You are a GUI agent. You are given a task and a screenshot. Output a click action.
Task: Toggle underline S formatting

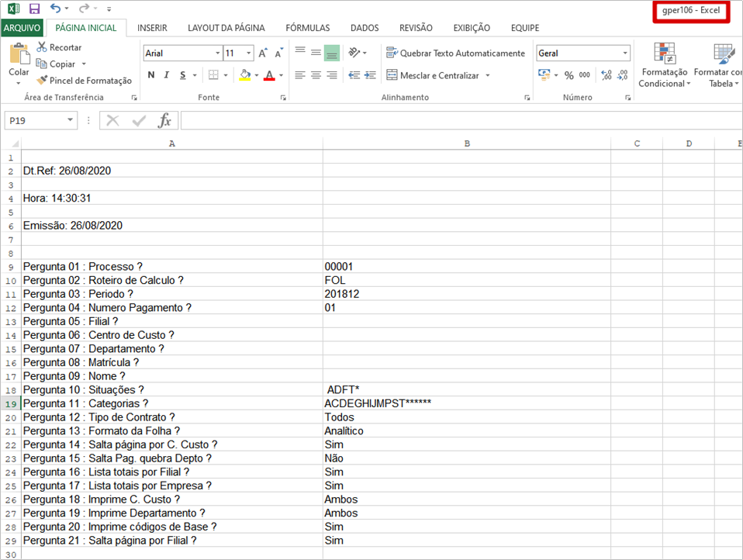click(x=183, y=75)
